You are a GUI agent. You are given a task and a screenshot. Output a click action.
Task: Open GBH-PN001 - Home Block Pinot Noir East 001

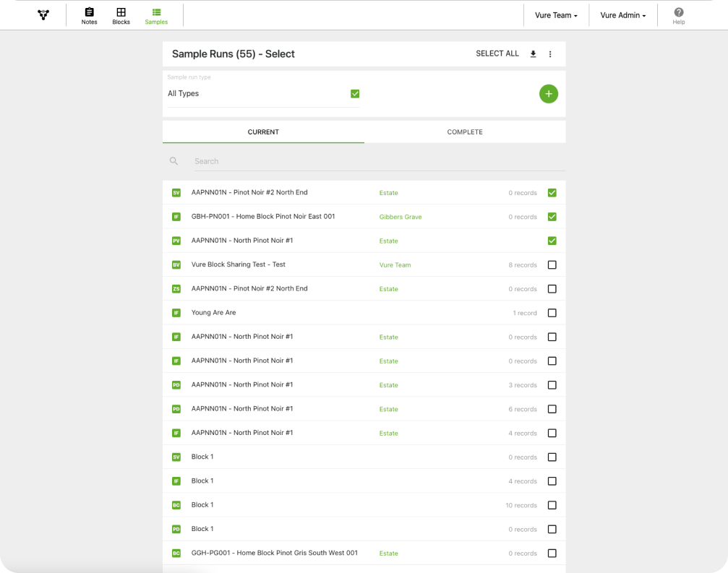[262, 216]
